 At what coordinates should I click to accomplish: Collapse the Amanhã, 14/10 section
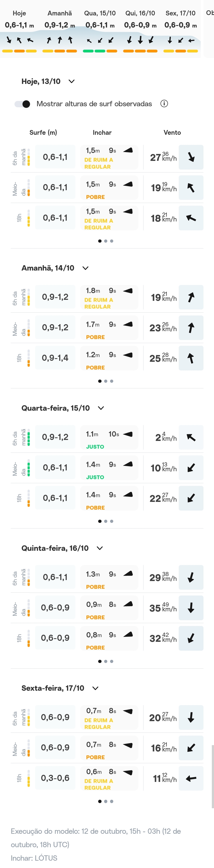(x=85, y=268)
